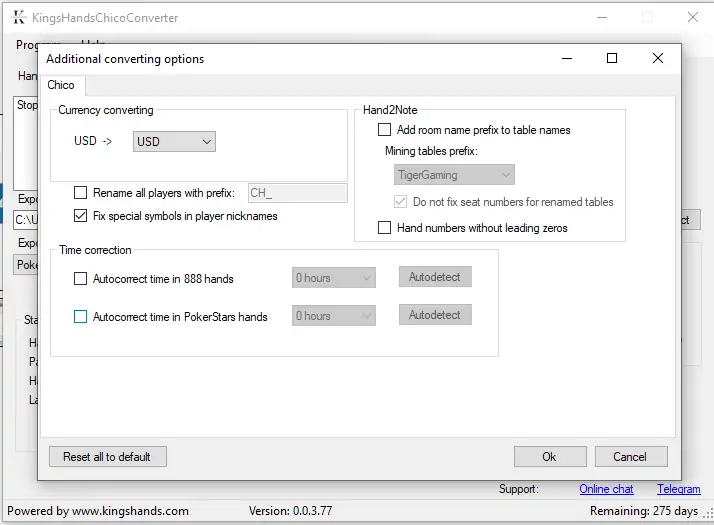The width and height of the screenshot is (714, 525).
Task: Open the 888 hands hours offset dropdown
Action: point(334,278)
